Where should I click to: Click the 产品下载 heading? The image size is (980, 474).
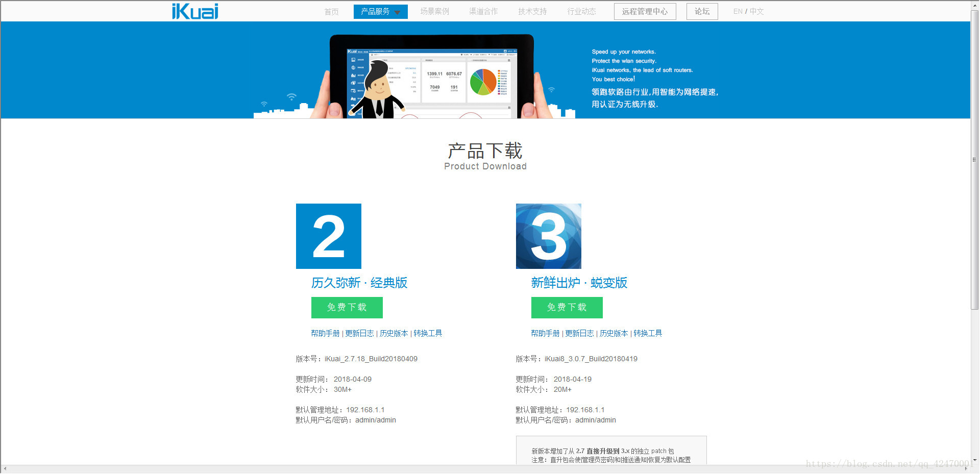485,151
